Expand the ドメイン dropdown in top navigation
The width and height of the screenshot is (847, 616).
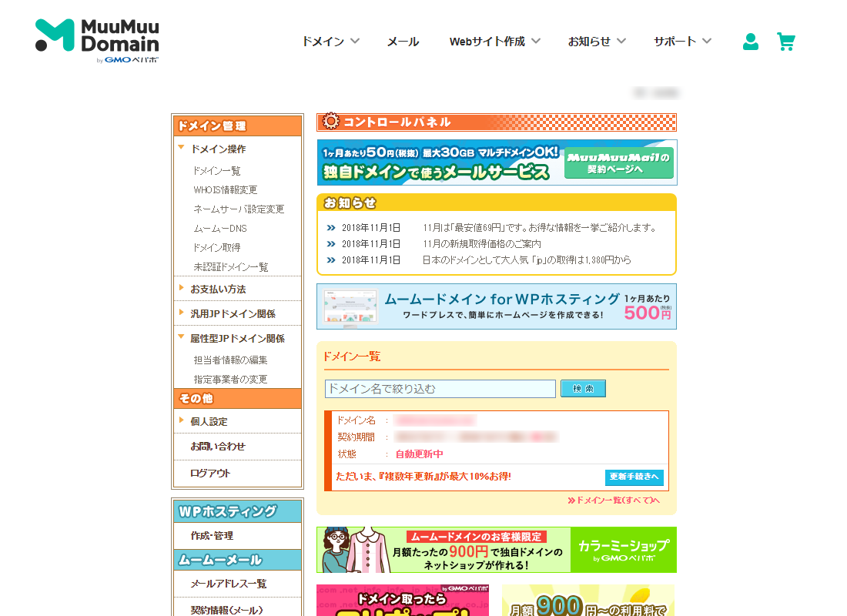tap(330, 42)
